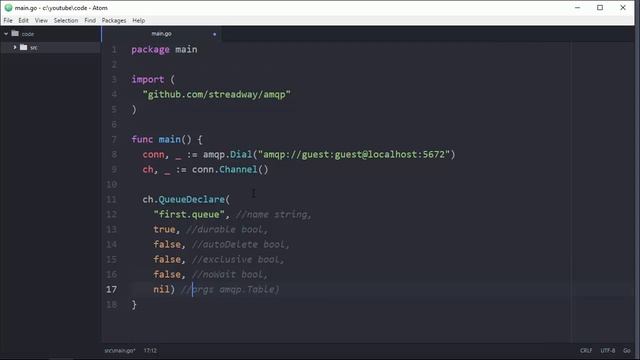Image resolution: width=640 pixels, height=360 pixels.
Task: Select the src folder in tree
Action: tap(50, 48)
